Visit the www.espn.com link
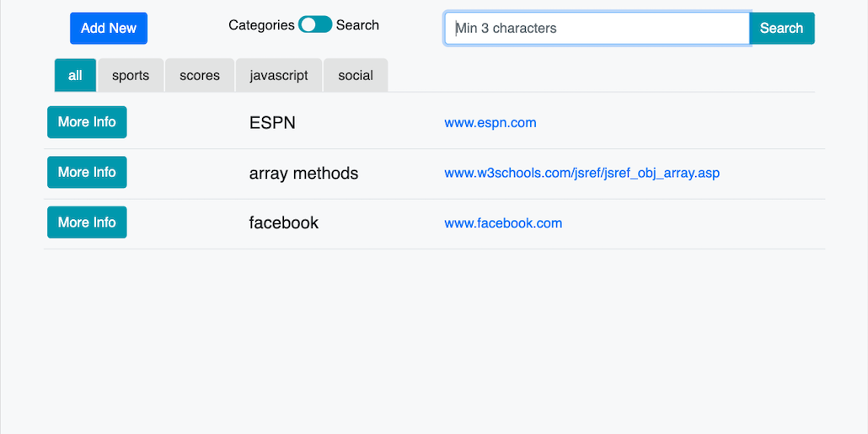Image resolution: width=868 pixels, height=434 pixels. 490,123
